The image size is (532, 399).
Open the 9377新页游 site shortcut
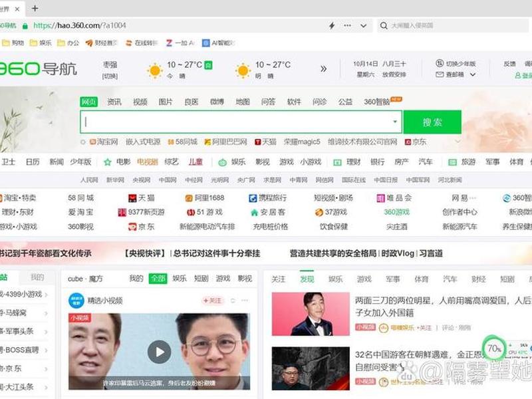tap(141, 212)
